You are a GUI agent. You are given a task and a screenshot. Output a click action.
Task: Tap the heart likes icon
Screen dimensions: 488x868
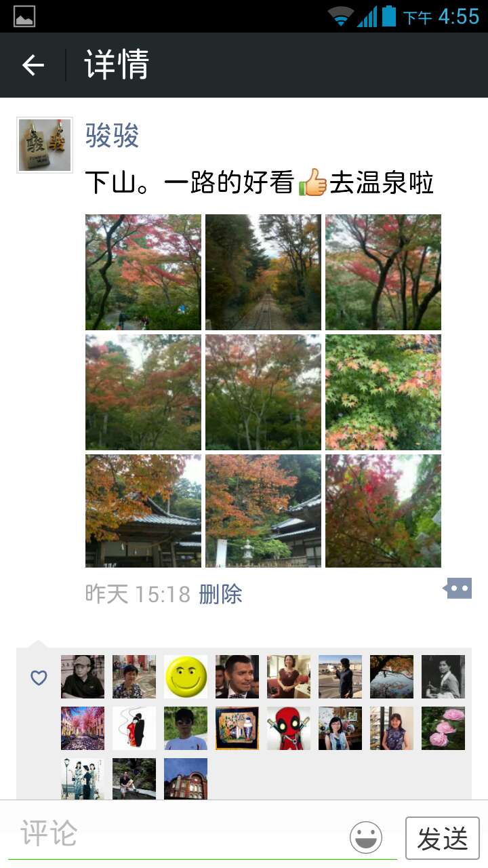tap(39, 677)
